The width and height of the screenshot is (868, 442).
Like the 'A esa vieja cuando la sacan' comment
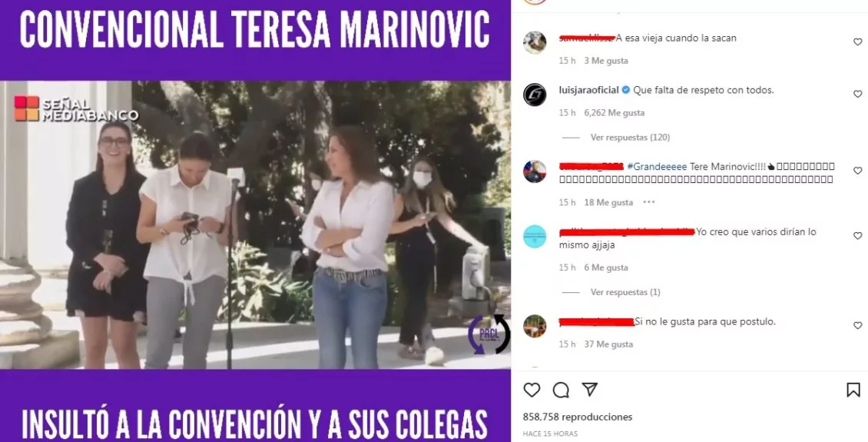tap(857, 42)
